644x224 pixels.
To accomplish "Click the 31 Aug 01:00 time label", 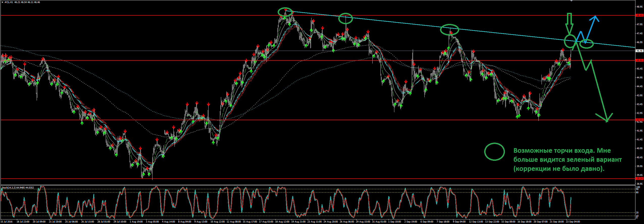I will coord(379,222).
